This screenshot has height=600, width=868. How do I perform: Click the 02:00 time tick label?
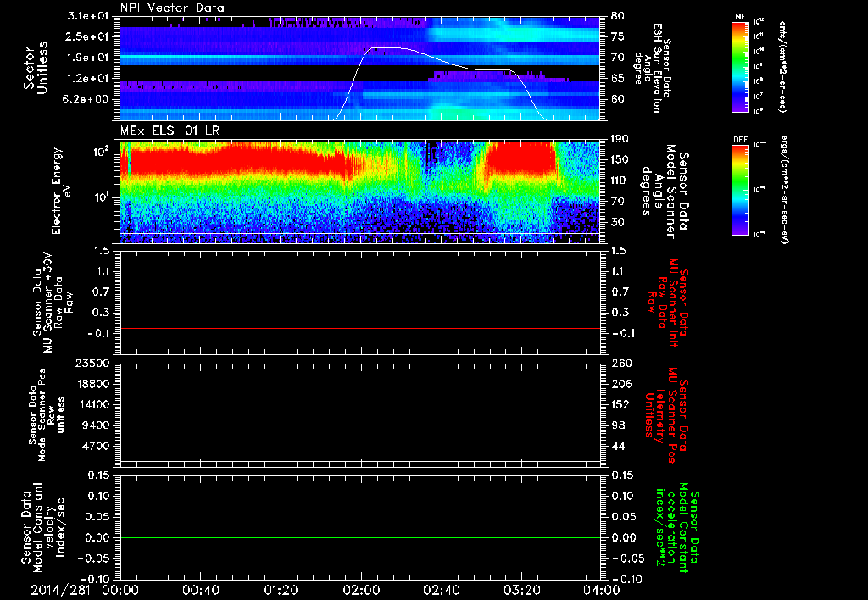(360, 590)
